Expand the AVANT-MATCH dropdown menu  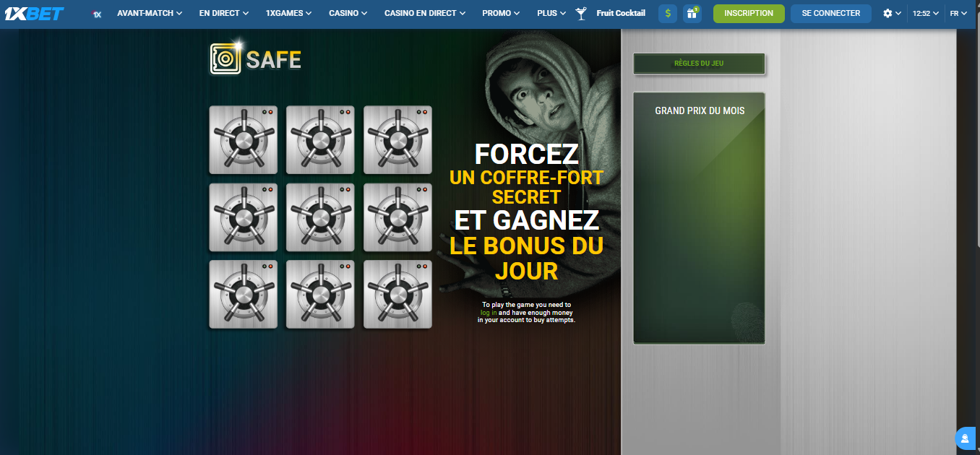pos(150,13)
